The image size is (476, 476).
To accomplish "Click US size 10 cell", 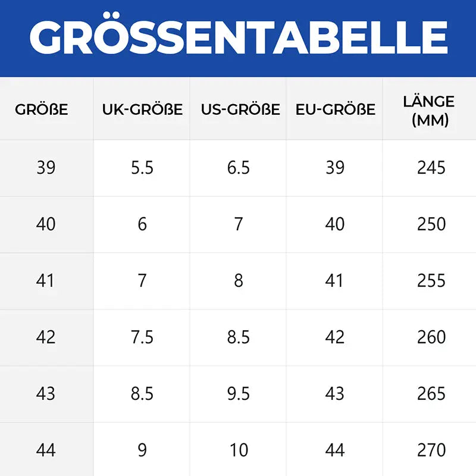I will click(x=239, y=450).
